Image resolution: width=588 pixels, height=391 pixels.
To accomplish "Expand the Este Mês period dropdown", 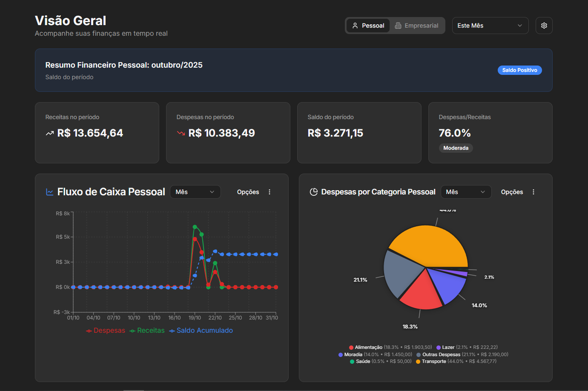I will [490, 26].
